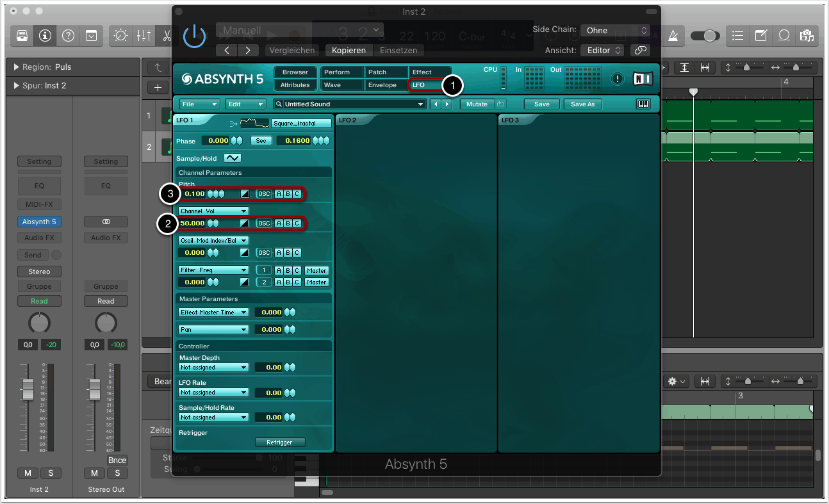The image size is (829, 504).
Task: Toggle the plug-in power bypass button
Action: (194, 37)
